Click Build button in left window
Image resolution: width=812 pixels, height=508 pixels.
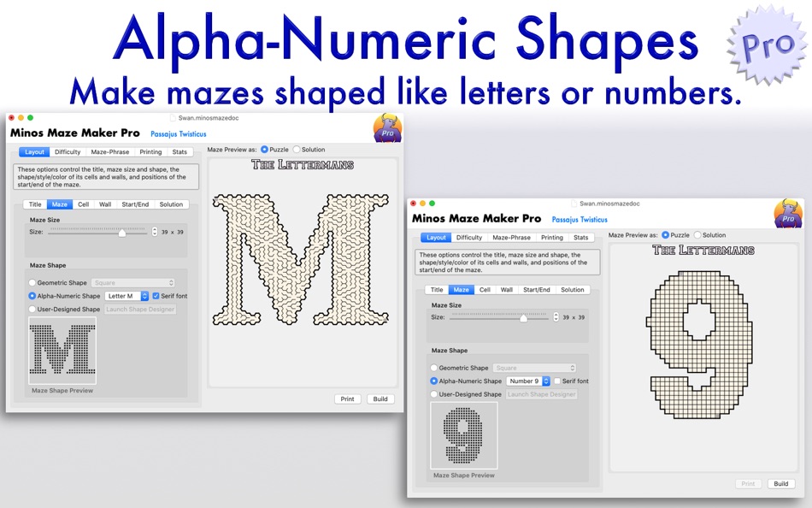(x=380, y=399)
